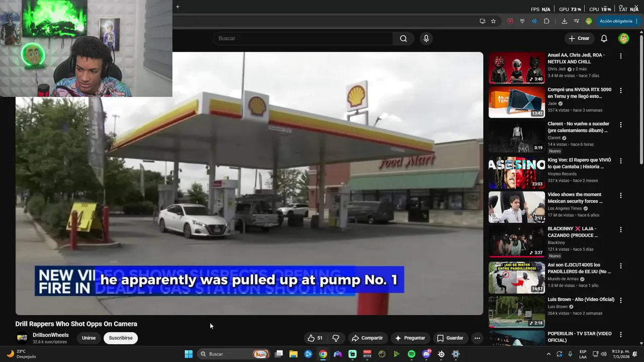Image resolution: width=644 pixels, height=362 pixels.
Task: Click the Chrome profile avatar in toolbar
Action: pos(589,21)
